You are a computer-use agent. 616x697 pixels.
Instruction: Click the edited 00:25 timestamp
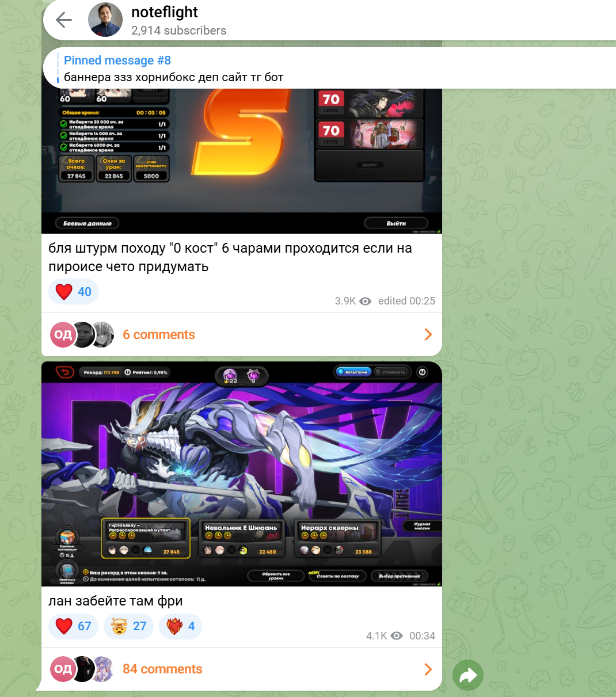[x=406, y=301]
